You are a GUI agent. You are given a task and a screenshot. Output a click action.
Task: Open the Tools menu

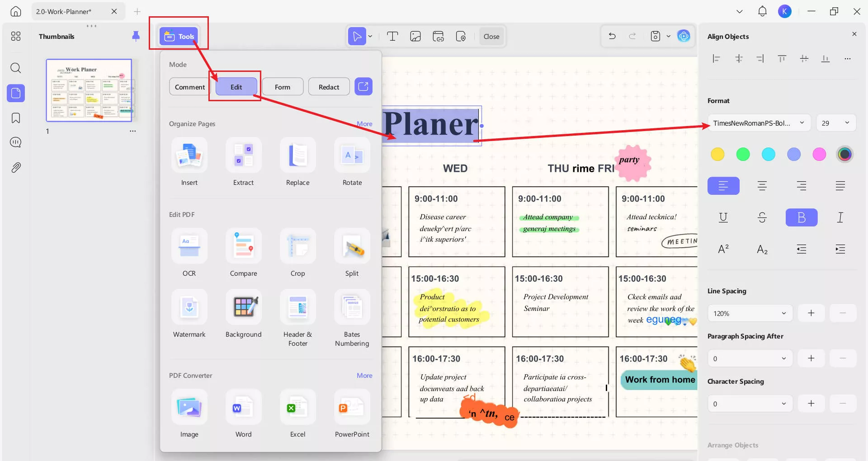[x=179, y=36]
